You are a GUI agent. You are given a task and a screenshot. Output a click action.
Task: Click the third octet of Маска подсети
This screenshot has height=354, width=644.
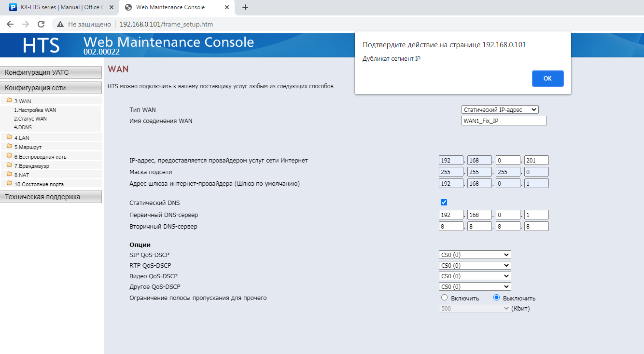[x=508, y=172]
